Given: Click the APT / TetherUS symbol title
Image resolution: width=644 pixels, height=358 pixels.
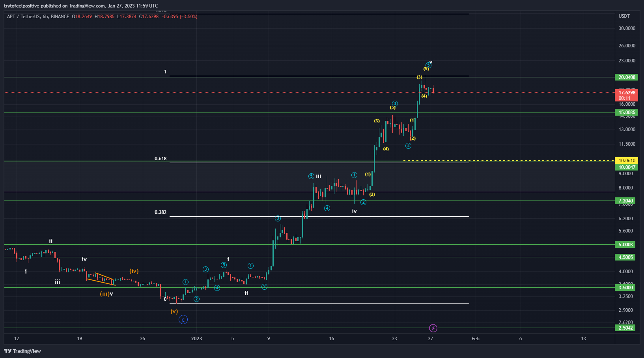Looking at the screenshot, I should [24, 17].
